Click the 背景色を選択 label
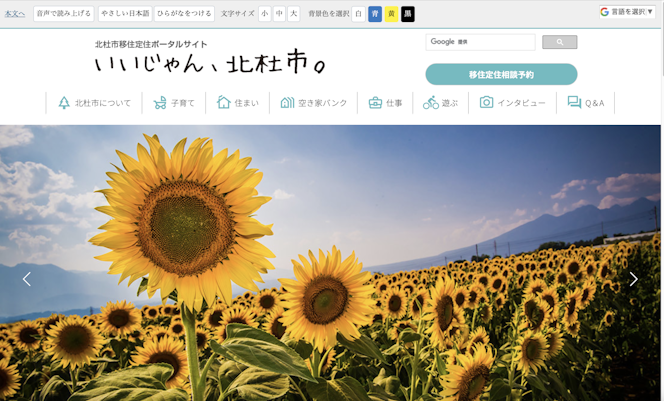Screen dimensions: 664x401 click(x=329, y=14)
